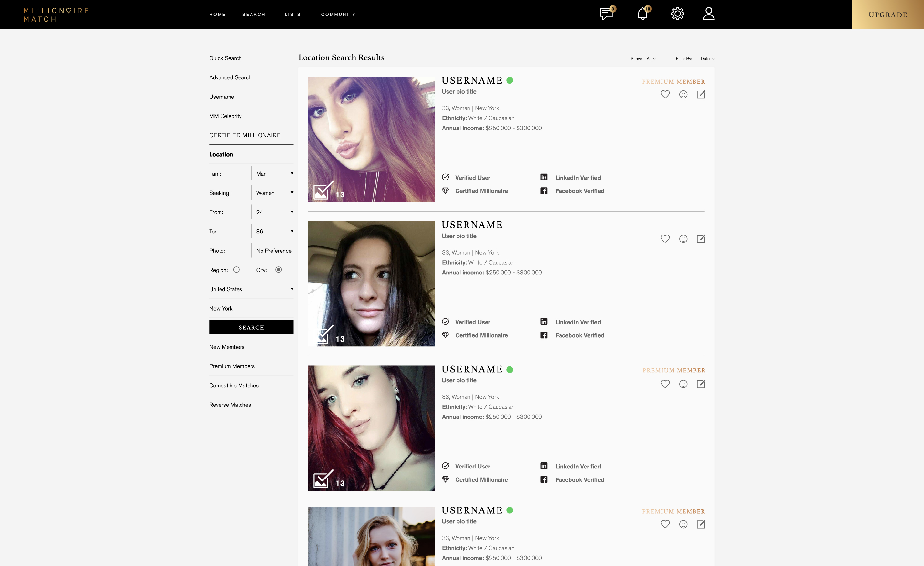Send a wink to the second profile
The height and width of the screenshot is (566, 924).
[683, 239]
